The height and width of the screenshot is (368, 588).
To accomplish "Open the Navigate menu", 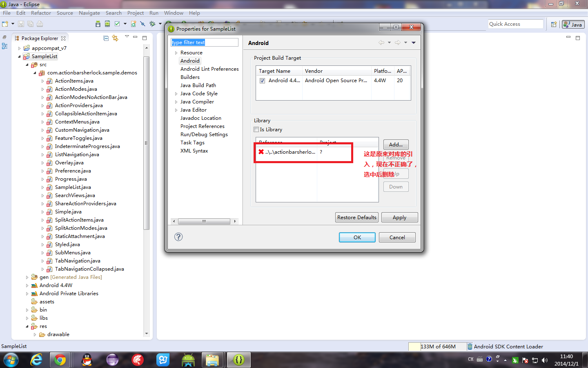I will click(x=89, y=13).
